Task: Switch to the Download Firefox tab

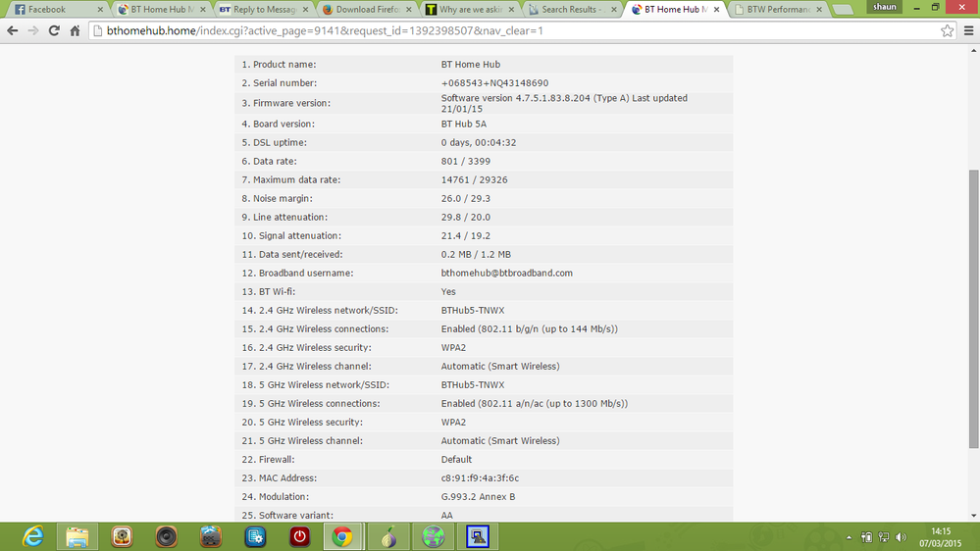Action: point(368,10)
